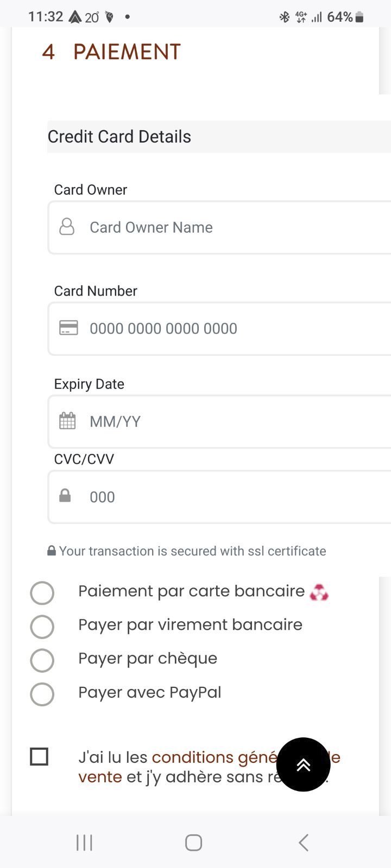
Task: Click the person icon in Card Owner field
Action: [67, 227]
